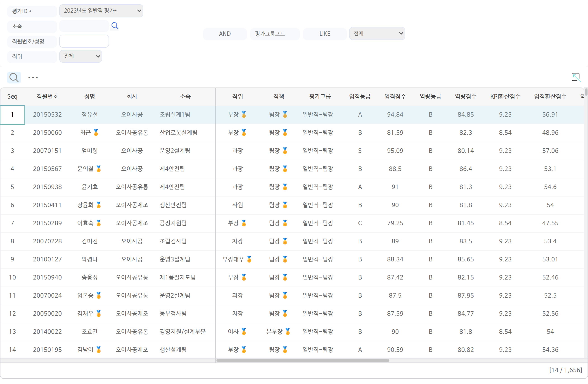Click medal icon beside 이효숙
Image resolution: width=588 pixels, height=384 pixels.
point(99,223)
